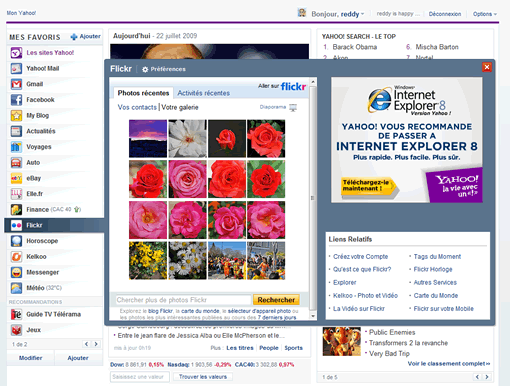Click the Mon Yahoo! link
The image size is (510, 386).
coord(21,13)
